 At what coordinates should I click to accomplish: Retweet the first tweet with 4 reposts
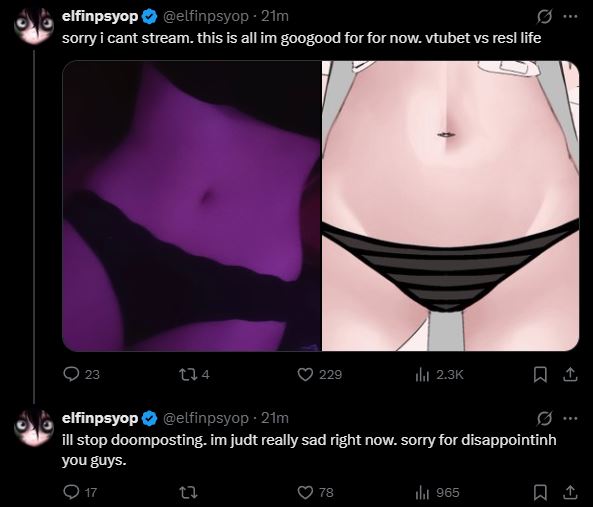[x=194, y=374]
